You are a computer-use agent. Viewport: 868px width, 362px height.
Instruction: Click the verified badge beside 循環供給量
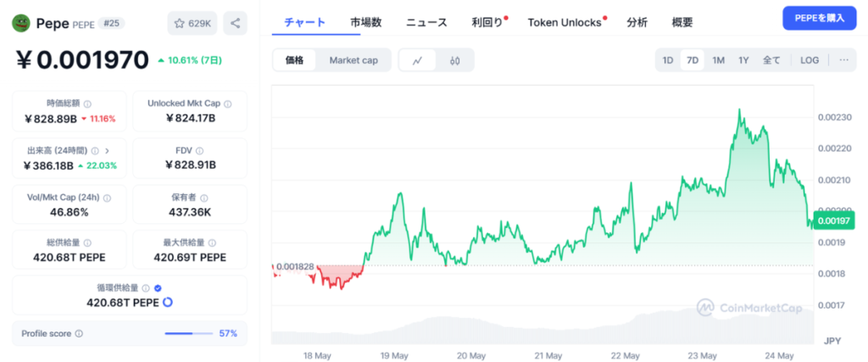[x=158, y=288]
